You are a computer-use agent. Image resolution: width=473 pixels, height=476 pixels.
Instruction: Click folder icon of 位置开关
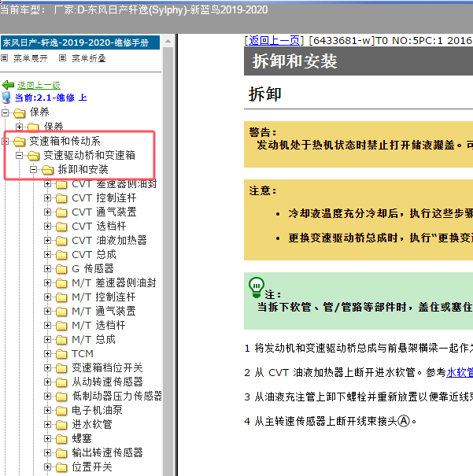[61, 467]
